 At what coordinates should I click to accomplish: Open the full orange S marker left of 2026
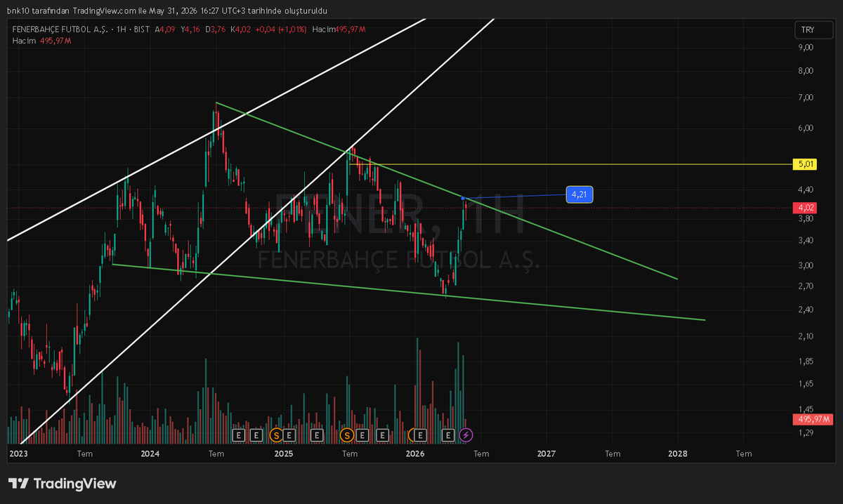click(x=346, y=435)
